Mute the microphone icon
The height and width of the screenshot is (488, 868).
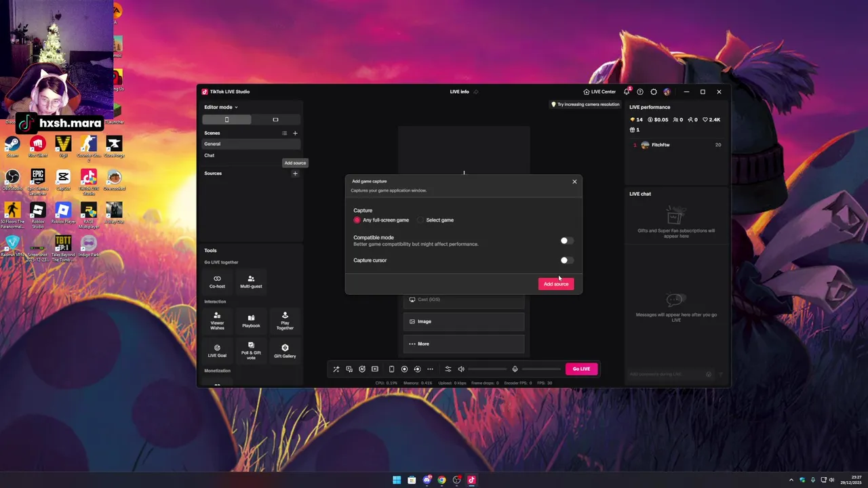[x=515, y=369]
